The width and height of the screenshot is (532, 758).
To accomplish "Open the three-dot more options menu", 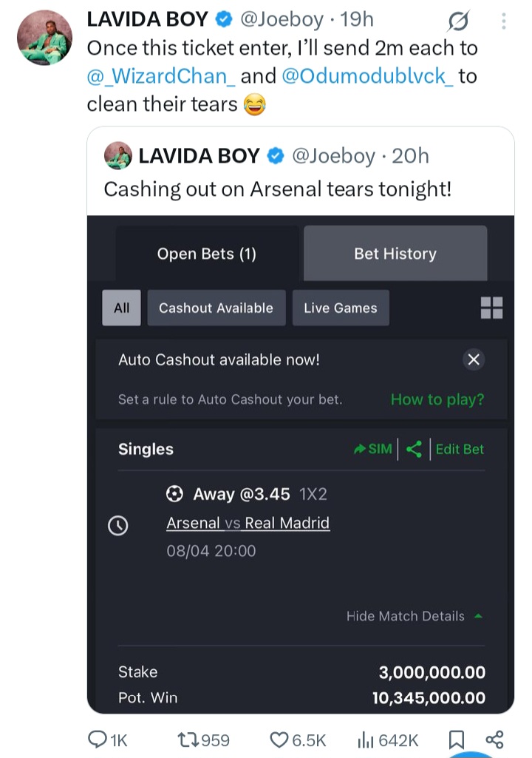I will pyautogui.click(x=503, y=21).
